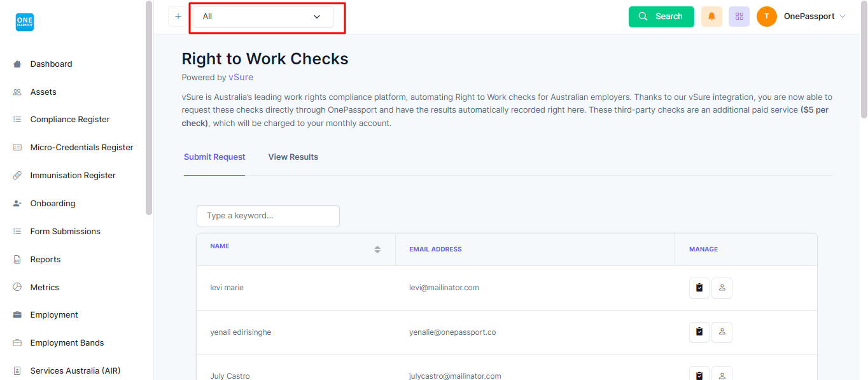Viewport: 868px width, 380px height.
Task: Open the OnePassport account menu
Action: (x=802, y=17)
